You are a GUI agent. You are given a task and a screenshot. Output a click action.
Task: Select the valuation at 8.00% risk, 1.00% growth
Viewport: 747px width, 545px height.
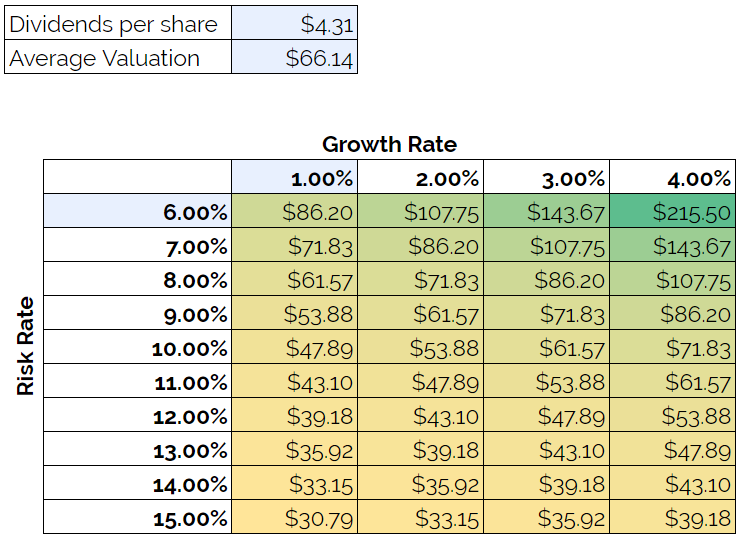pos(294,280)
